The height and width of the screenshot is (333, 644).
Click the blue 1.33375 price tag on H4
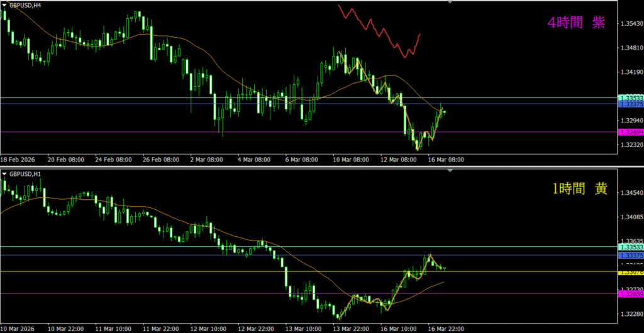631,105
